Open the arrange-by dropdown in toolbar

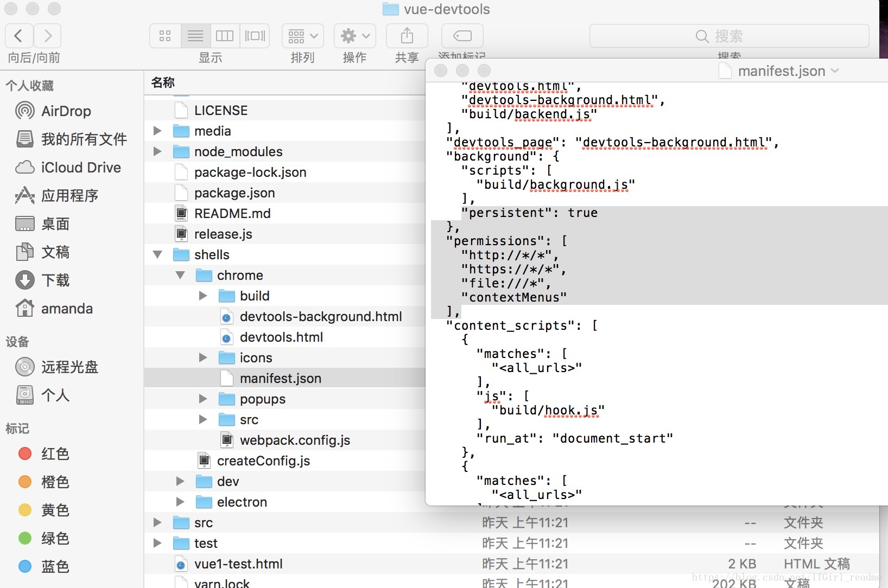click(303, 36)
